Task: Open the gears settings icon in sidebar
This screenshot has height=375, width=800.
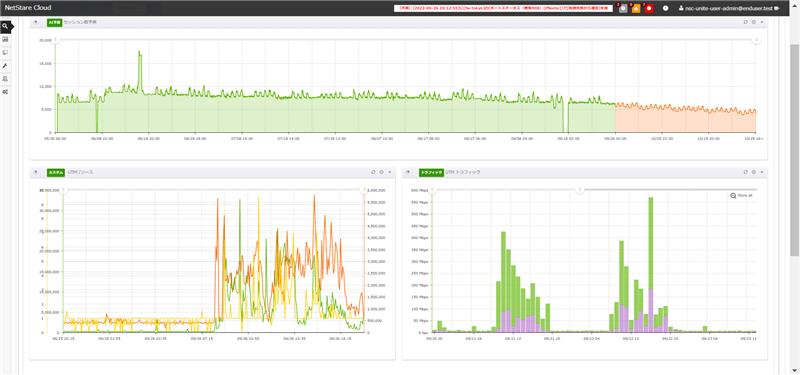Action: click(5, 92)
